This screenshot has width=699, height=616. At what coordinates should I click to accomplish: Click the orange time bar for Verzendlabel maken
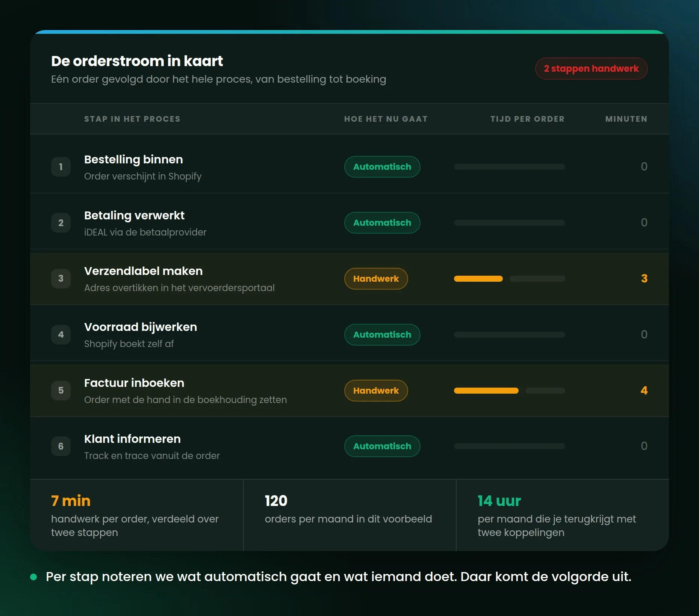tap(478, 279)
